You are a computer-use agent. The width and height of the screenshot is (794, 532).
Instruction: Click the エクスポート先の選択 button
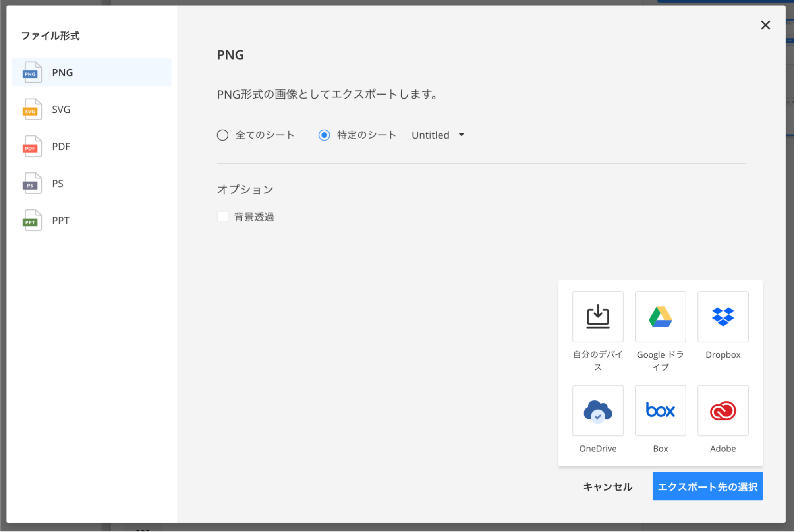coord(707,486)
